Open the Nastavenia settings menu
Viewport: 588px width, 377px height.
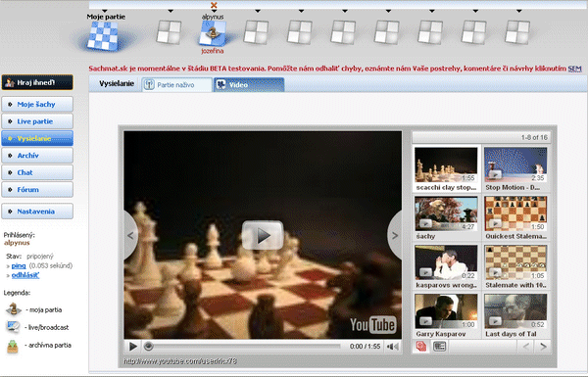point(37,212)
